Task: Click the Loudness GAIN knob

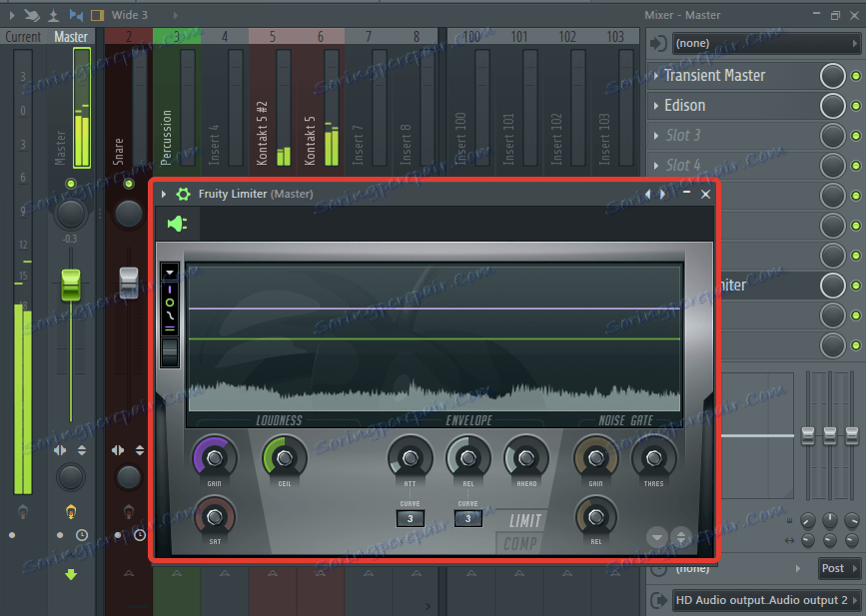Action: tap(215, 457)
